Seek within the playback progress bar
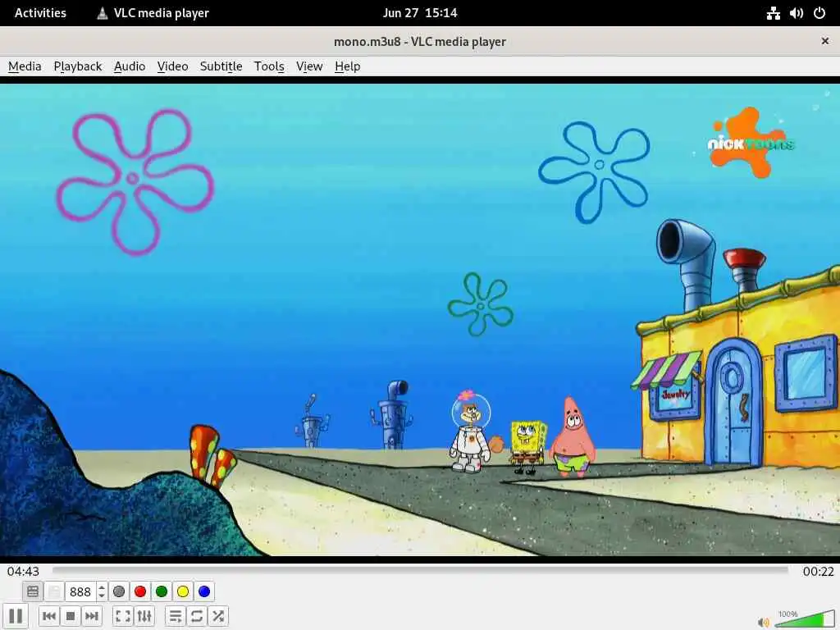 (x=420, y=571)
